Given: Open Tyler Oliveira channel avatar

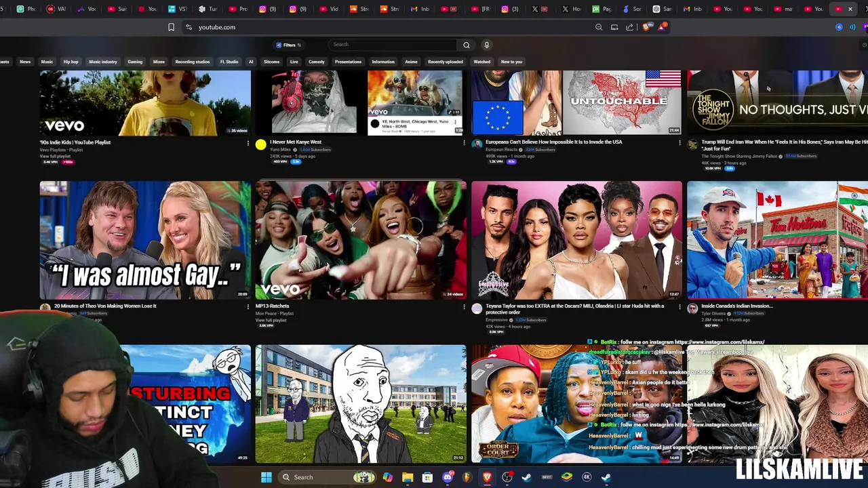Looking at the screenshot, I should pyautogui.click(x=692, y=308).
